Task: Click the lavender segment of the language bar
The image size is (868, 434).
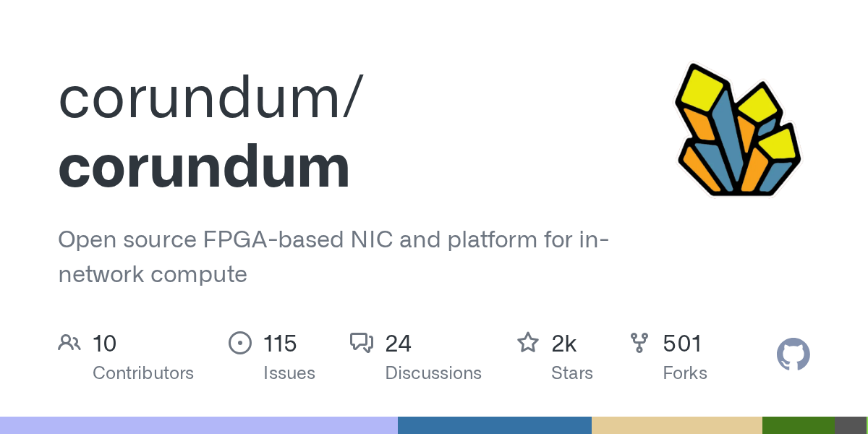Action: [x=199, y=425]
